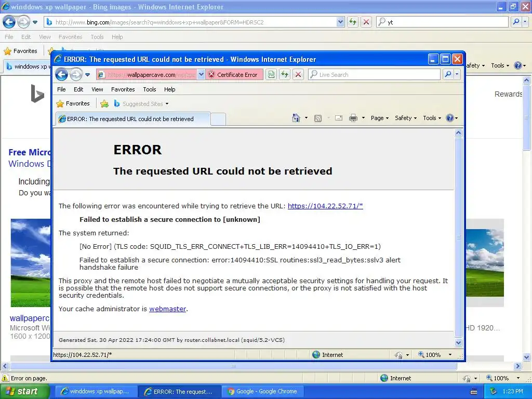
Task: Click horizontal scrollbar in Bing window
Action: [233, 366]
